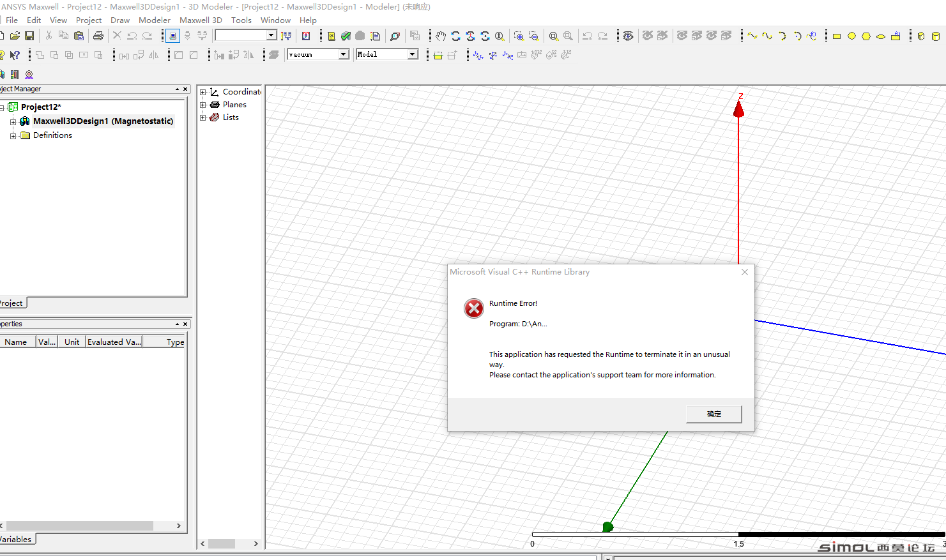Open the Help menu
This screenshot has width=946, height=560.
[308, 20]
